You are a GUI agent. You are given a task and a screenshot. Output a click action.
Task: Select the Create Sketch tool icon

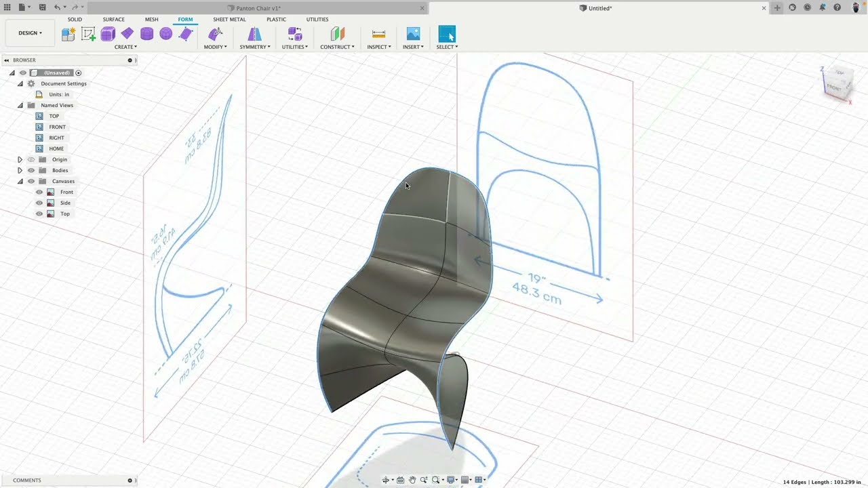pos(88,34)
